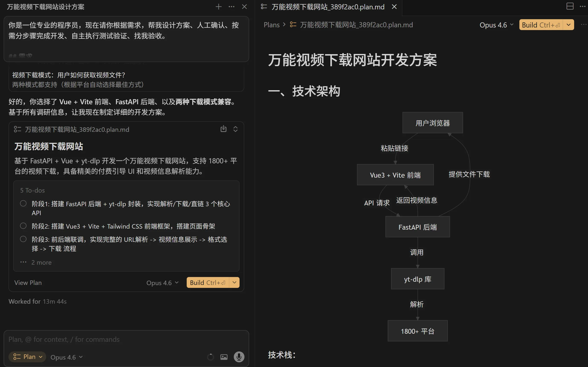Expand plan card with up-down chevron
This screenshot has width=588, height=367.
(x=235, y=129)
